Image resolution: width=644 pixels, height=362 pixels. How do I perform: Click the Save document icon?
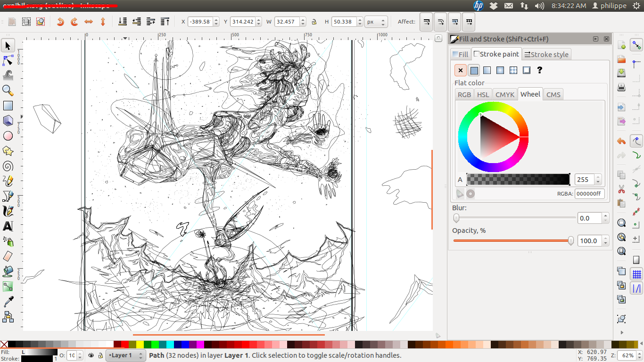click(x=621, y=73)
